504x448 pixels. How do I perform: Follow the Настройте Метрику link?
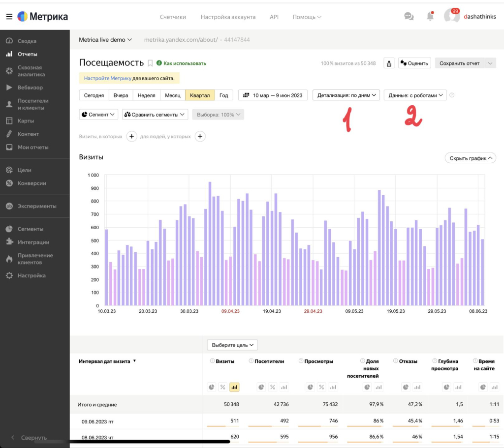(x=107, y=78)
